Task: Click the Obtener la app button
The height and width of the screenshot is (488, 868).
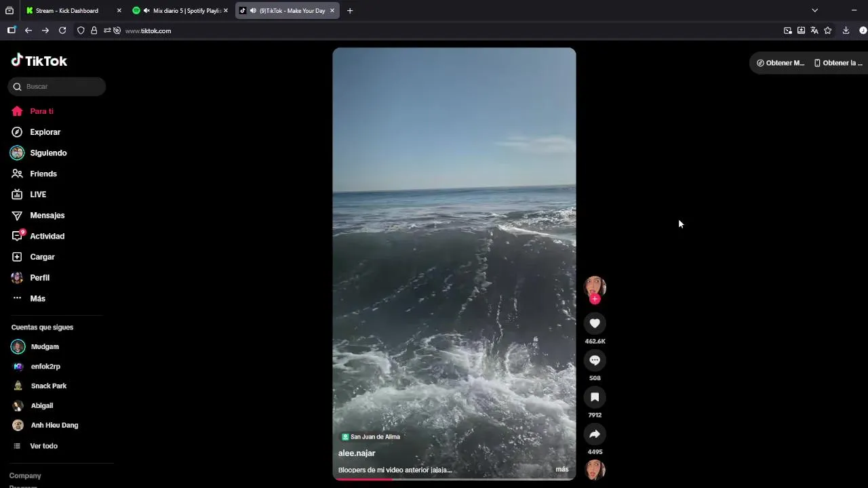Action: (838, 63)
